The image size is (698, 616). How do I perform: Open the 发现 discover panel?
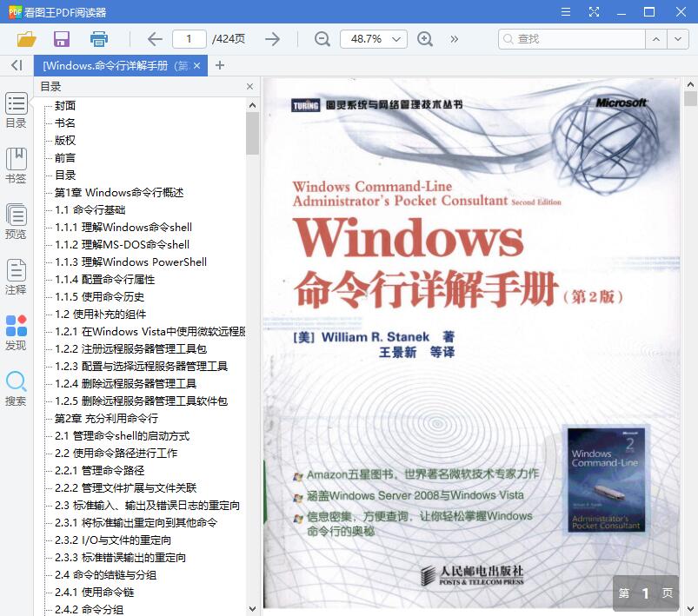coord(16,333)
